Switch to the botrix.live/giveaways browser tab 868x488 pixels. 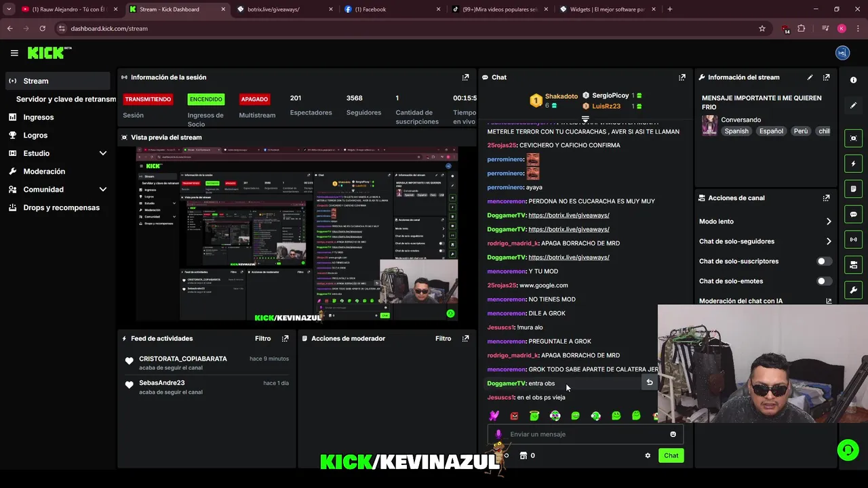(285, 9)
